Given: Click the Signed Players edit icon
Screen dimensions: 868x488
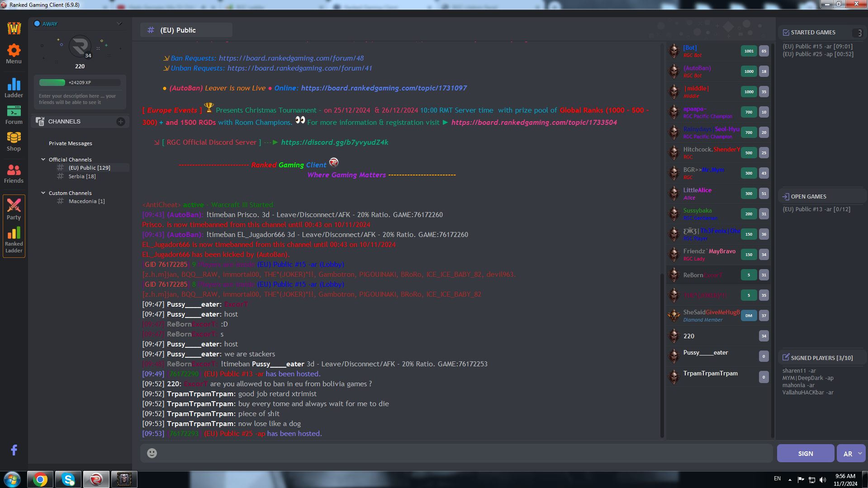Looking at the screenshot, I should pos(786,357).
